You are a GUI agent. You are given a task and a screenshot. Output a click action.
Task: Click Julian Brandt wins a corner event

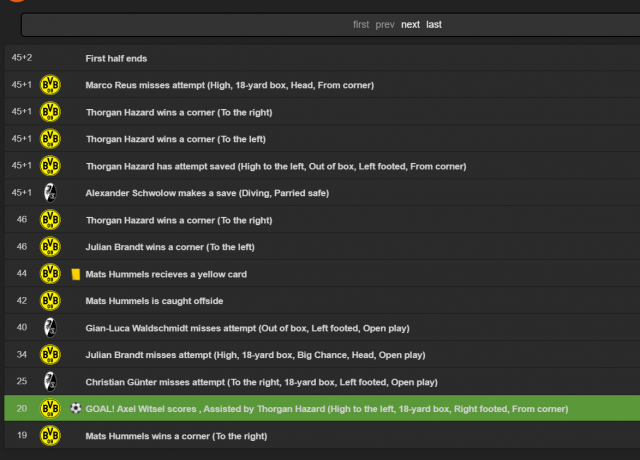point(170,247)
